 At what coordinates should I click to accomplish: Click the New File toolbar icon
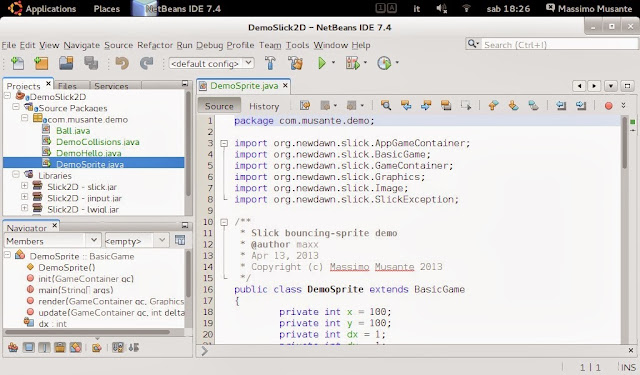(x=18, y=63)
